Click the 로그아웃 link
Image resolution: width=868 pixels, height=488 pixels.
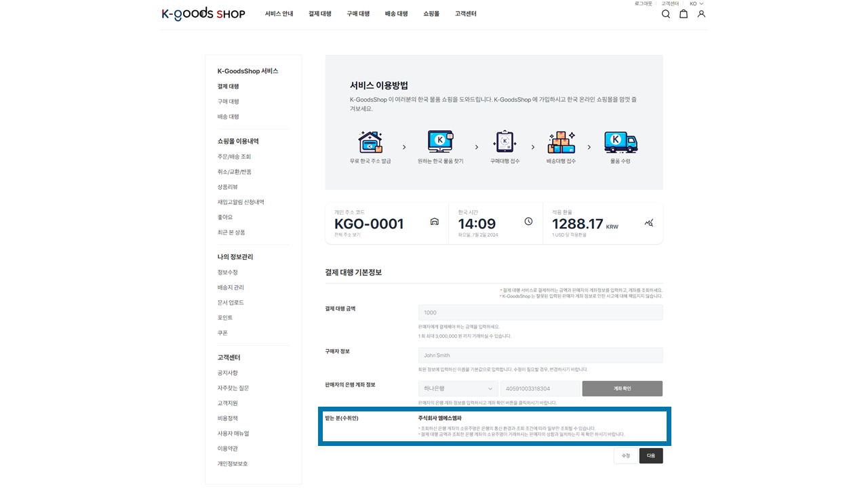tap(643, 4)
